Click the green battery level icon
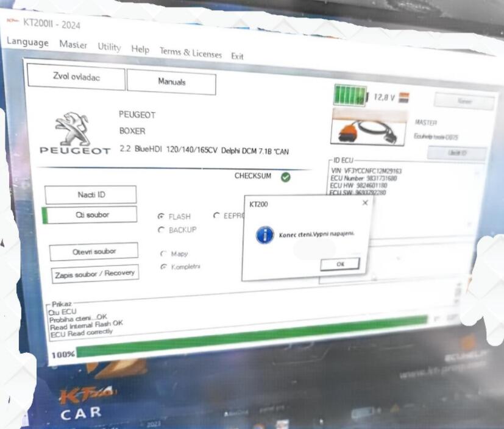 350,96
